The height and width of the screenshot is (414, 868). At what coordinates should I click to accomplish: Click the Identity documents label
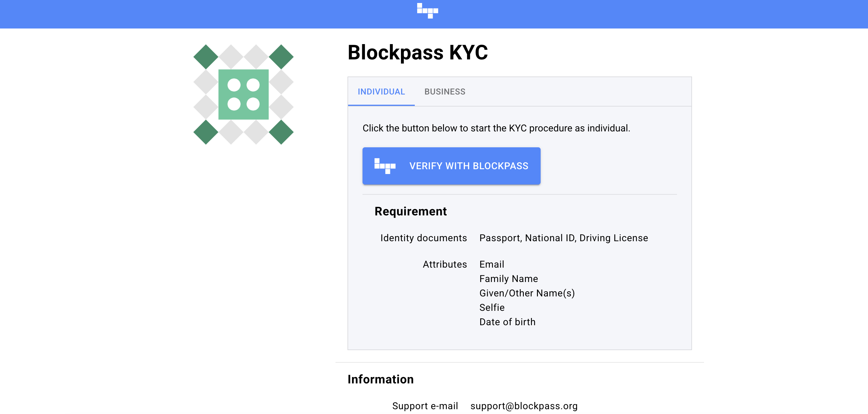[x=423, y=238]
